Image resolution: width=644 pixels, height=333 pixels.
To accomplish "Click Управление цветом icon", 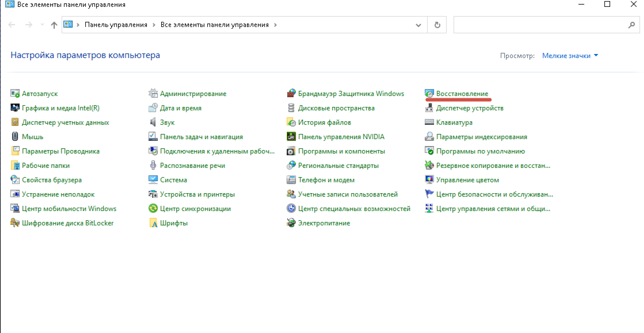I will (x=429, y=180).
